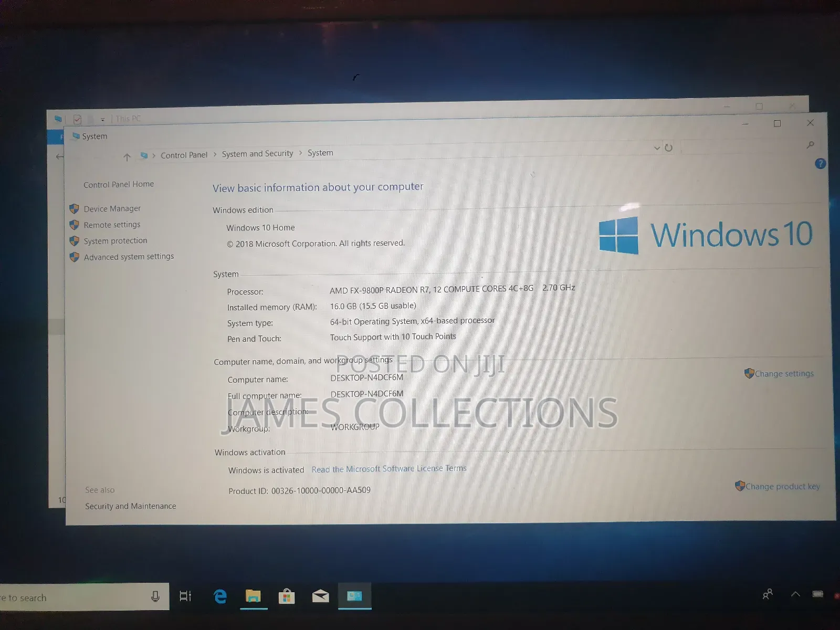Select the WORKGROUP value text

tap(355, 427)
